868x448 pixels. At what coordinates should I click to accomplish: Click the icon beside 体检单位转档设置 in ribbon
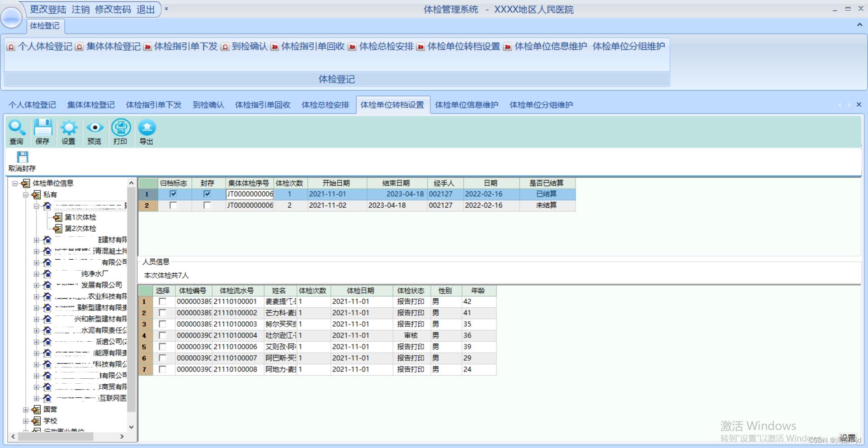pyautogui.click(x=420, y=47)
